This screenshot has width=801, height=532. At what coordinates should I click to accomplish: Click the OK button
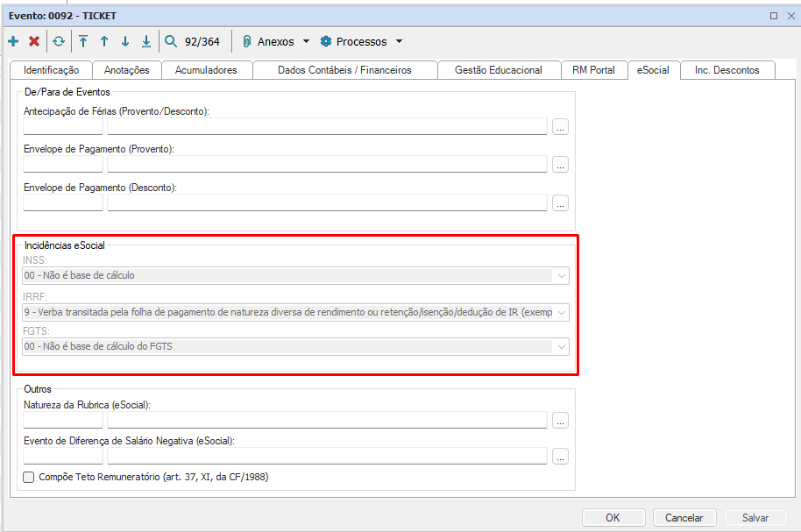pyautogui.click(x=613, y=518)
